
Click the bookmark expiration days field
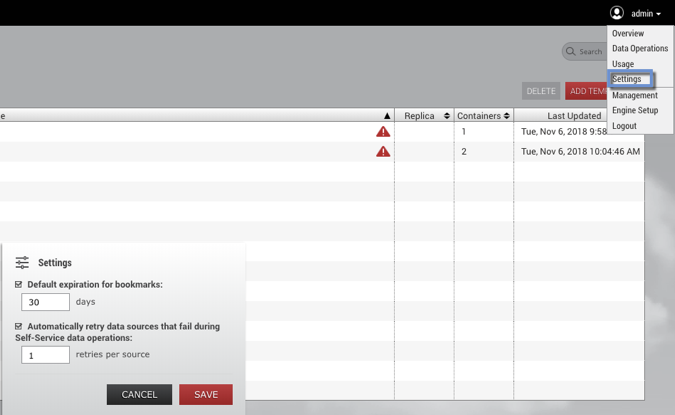click(x=46, y=302)
